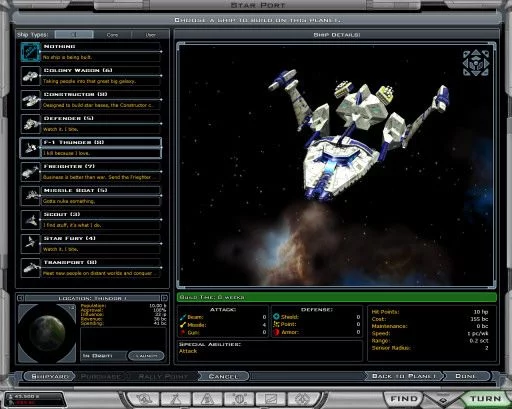The image size is (512, 409).
Task: Choose the Star Fury ship icon
Action: (30, 244)
